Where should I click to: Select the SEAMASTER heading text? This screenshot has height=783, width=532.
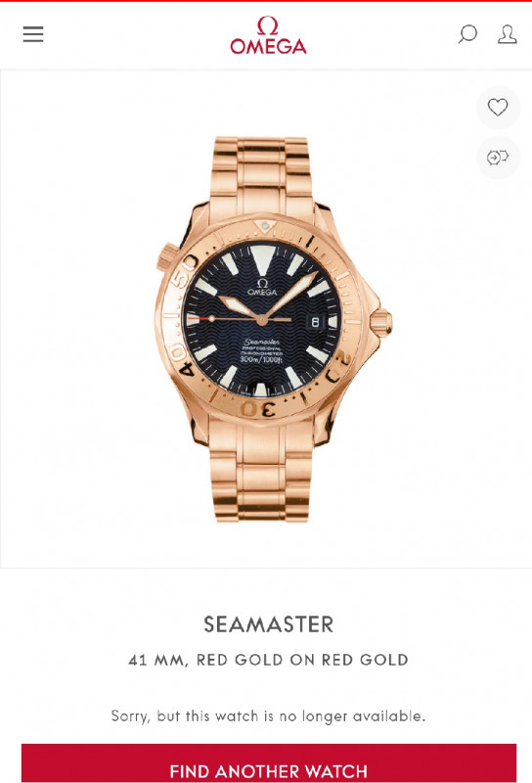point(269,624)
